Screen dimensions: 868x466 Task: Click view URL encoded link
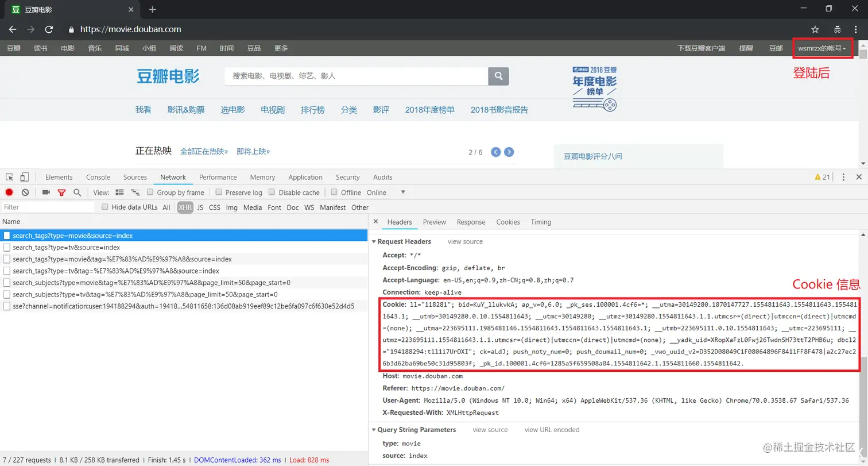point(552,430)
